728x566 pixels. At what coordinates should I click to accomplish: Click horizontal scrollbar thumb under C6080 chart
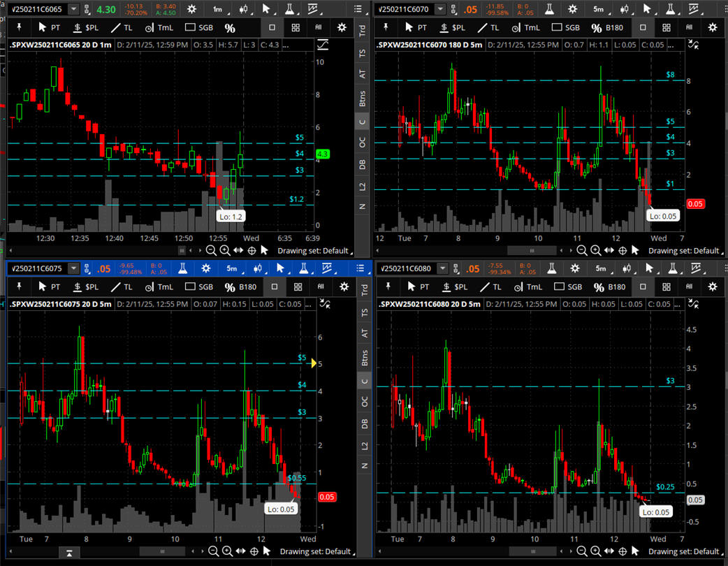pos(532,551)
